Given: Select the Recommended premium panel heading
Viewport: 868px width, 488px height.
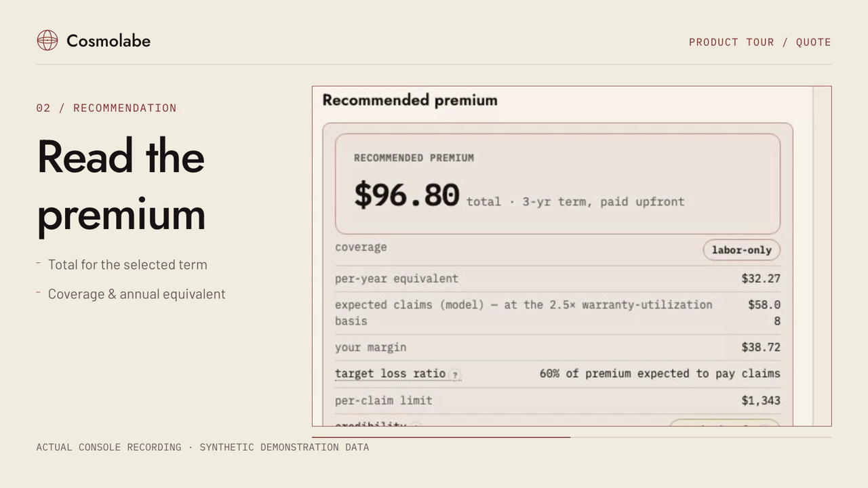Looking at the screenshot, I should tap(410, 100).
